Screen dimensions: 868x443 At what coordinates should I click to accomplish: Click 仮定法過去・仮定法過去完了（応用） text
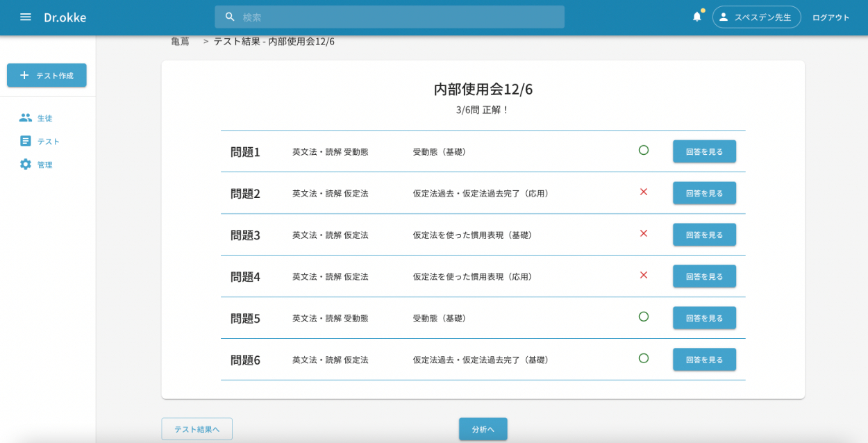click(483, 194)
